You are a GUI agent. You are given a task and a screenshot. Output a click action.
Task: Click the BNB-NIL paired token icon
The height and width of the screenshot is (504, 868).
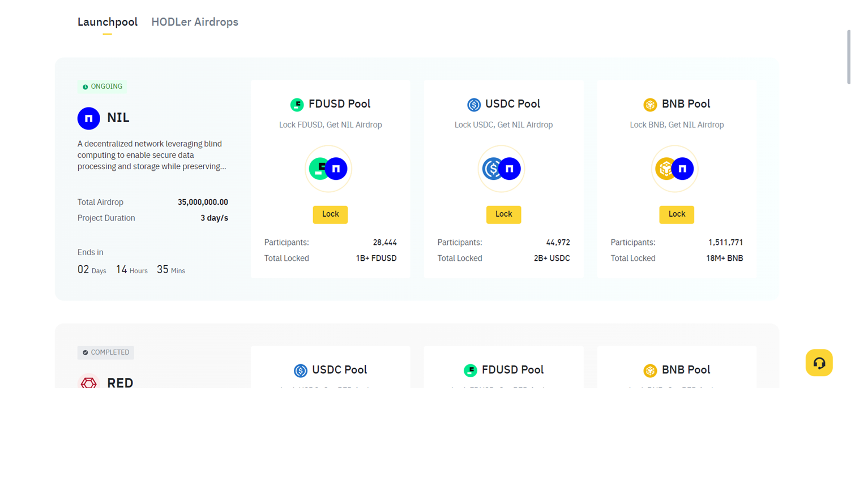(x=675, y=169)
